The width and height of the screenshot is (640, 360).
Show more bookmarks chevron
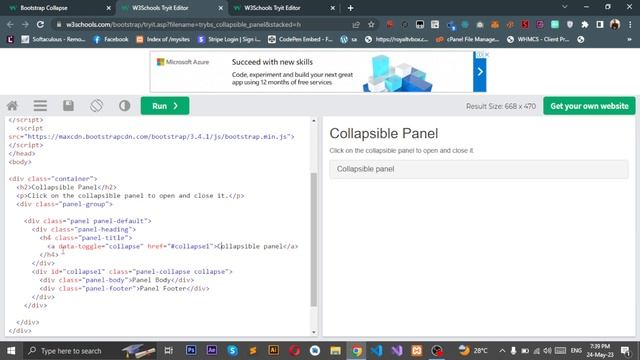(x=629, y=40)
